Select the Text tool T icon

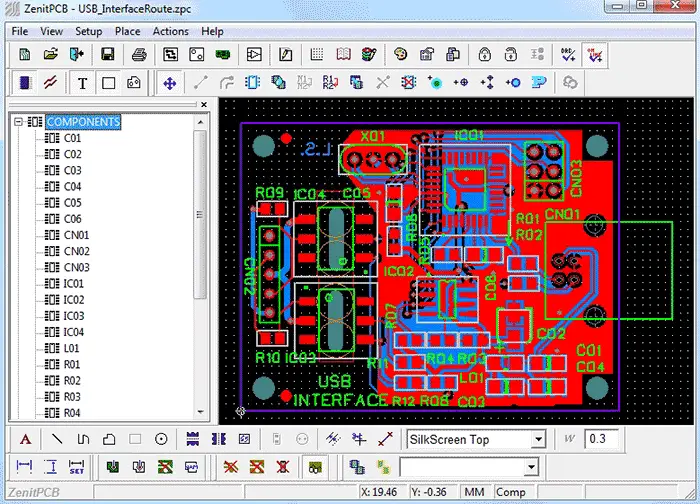(82, 83)
